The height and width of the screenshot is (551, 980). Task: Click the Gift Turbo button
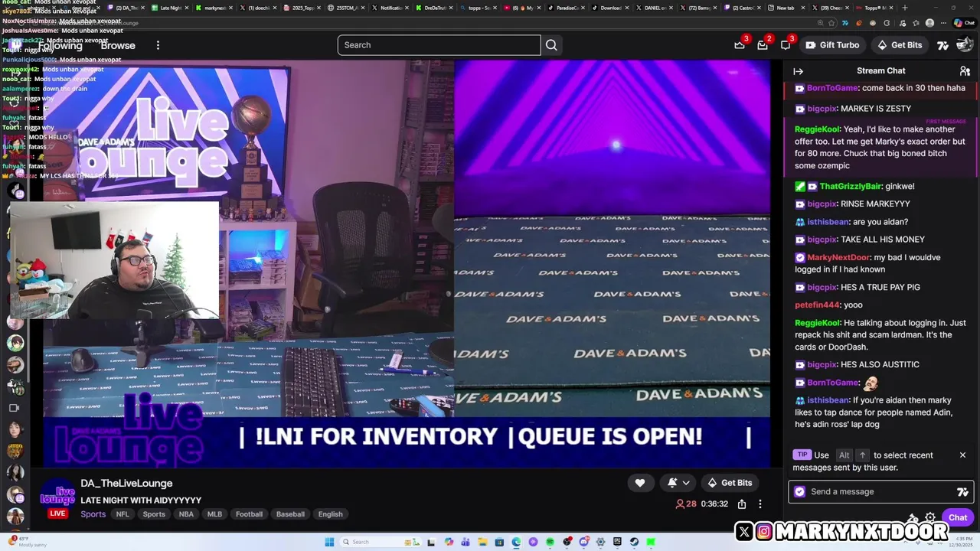pos(832,45)
